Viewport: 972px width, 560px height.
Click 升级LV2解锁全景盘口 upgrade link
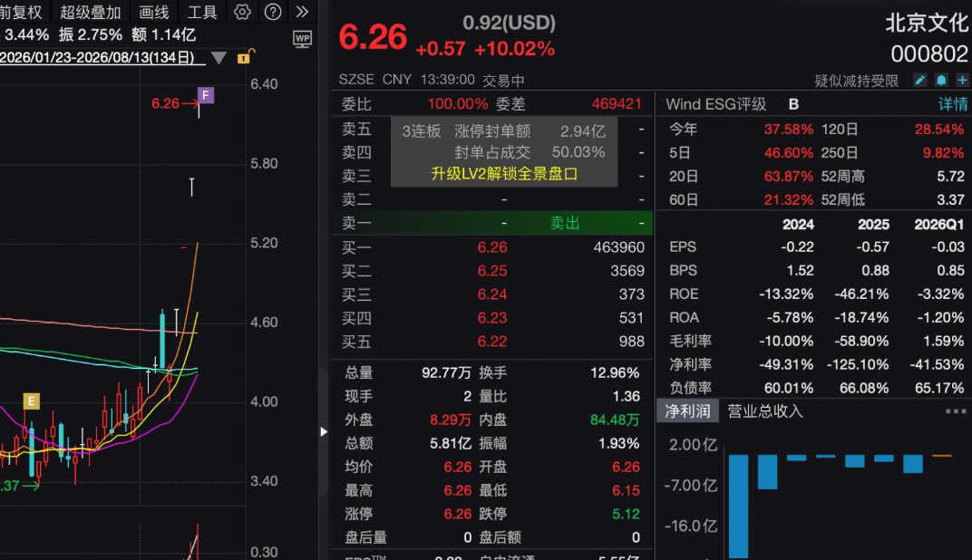[x=504, y=173]
